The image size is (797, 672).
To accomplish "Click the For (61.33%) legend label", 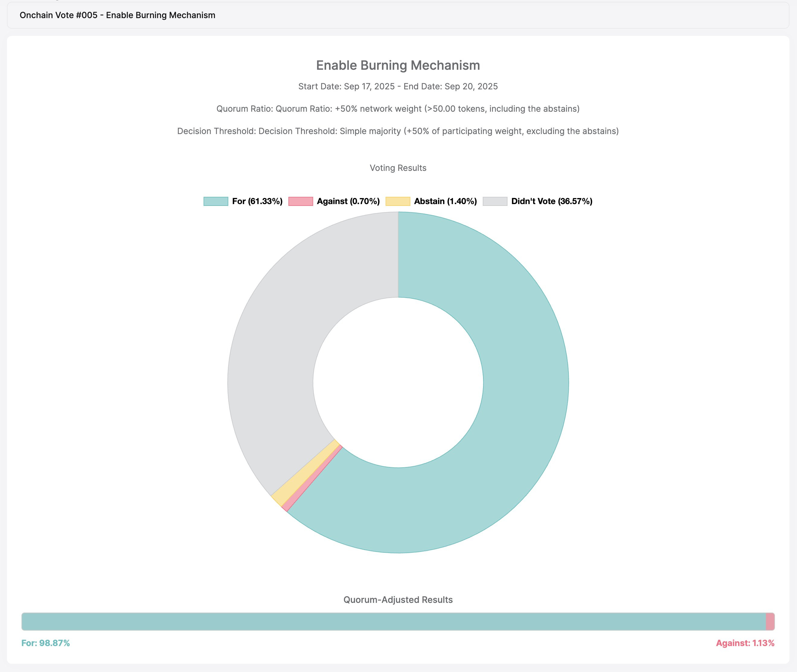I will pos(257,201).
